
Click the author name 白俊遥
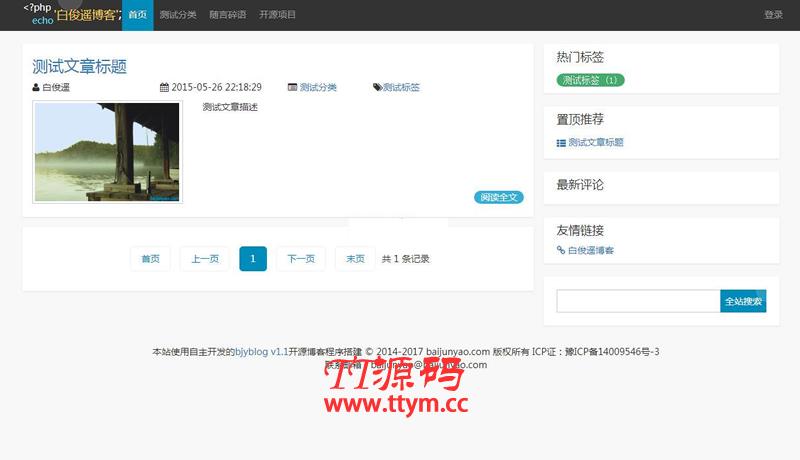pos(56,87)
